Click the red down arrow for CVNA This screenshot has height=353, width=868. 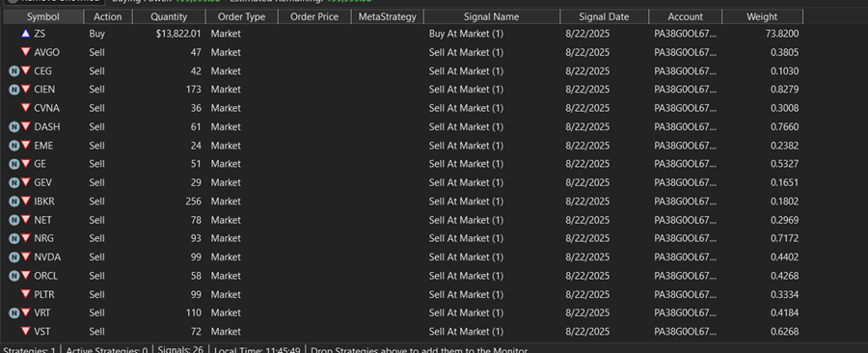click(x=25, y=108)
